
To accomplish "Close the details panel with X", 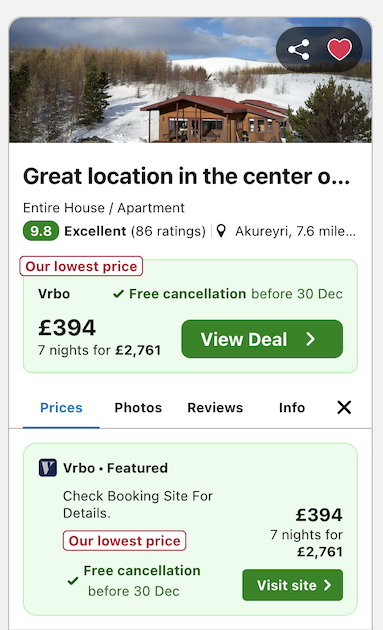I will [344, 407].
